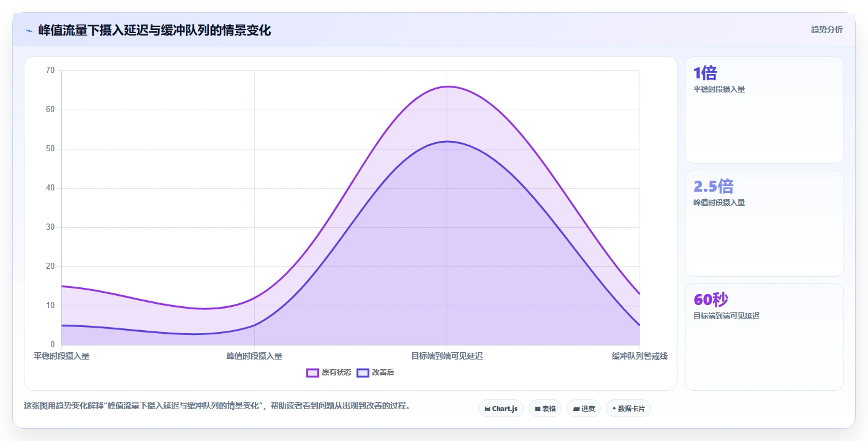The image size is (868, 441).
Task: Click the peak of the 原有状态 curve
Action: (x=447, y=86)
